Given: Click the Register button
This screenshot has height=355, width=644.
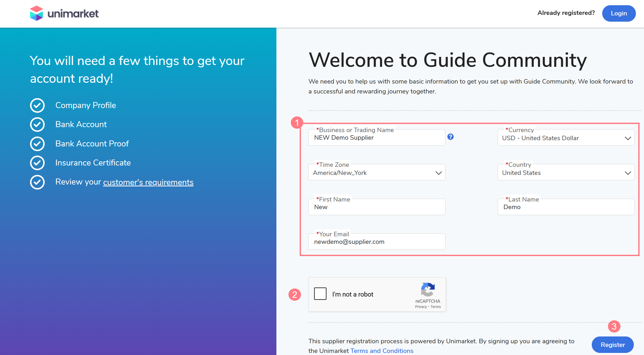Looking at the screenshot, I should [x=613, y=345].
